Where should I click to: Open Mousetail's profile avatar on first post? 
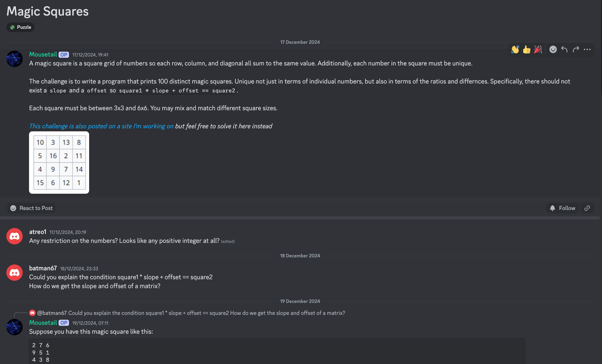click(x=15, y=59)
